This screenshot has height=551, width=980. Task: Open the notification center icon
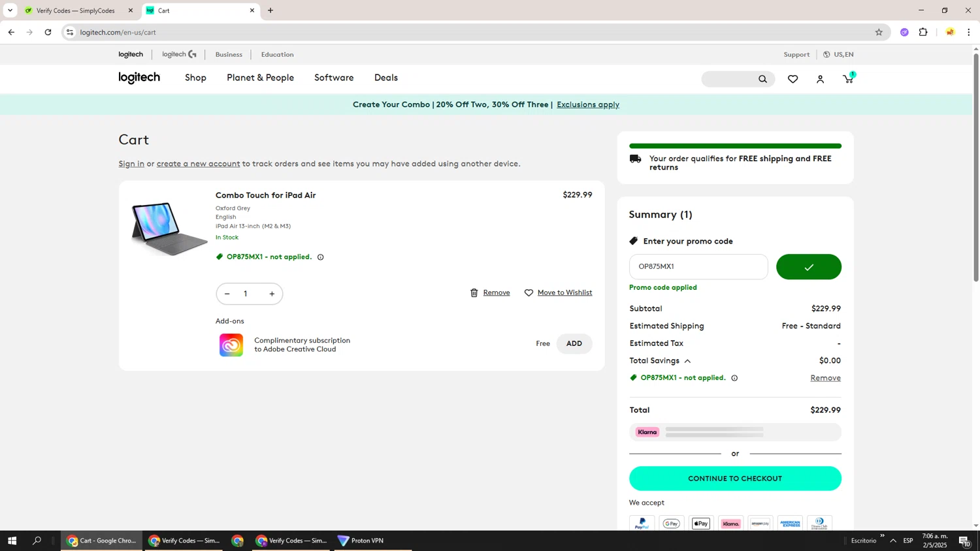coord(964,541)
